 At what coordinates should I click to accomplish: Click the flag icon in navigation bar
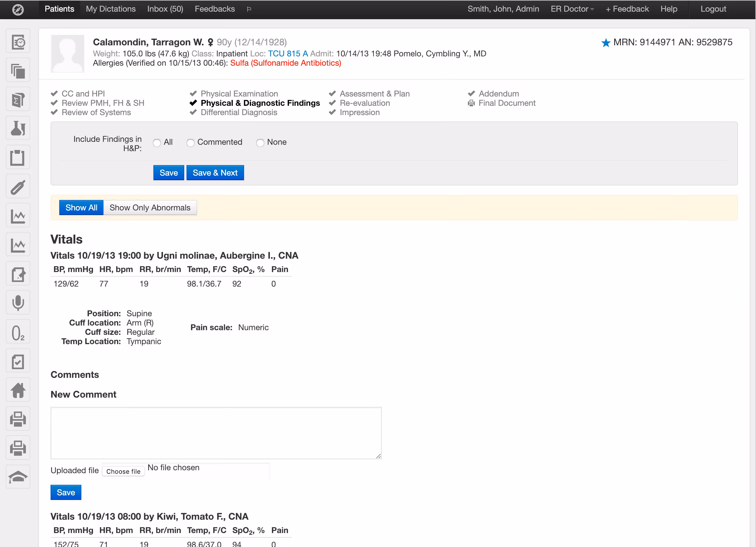pos(249,9)
